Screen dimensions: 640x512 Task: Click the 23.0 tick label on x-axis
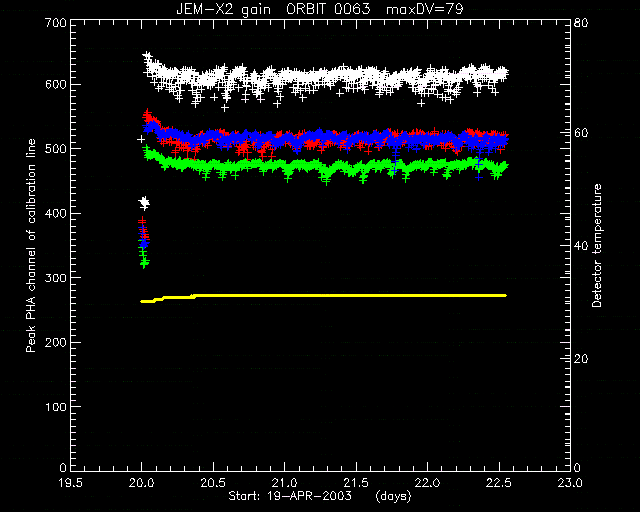click(570, 483)
